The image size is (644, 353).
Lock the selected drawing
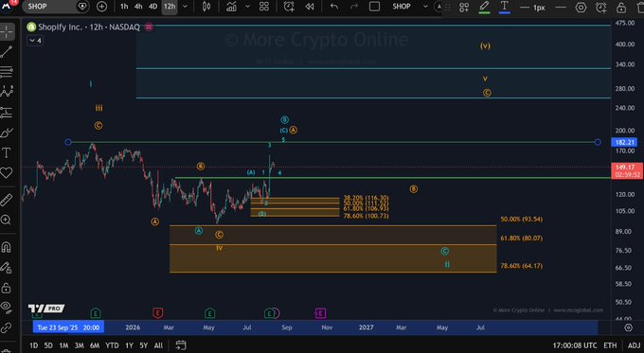[x=621, y=7]
